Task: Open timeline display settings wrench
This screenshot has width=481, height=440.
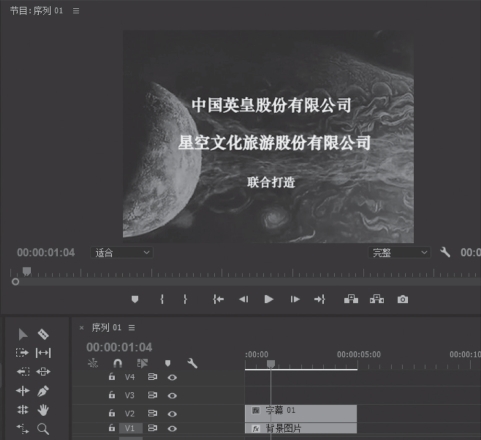Action: (x=192, y=363)
